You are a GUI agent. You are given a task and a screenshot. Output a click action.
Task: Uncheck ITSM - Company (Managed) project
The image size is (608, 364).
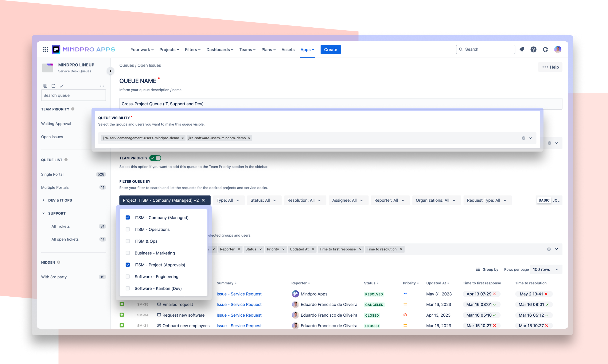click(128, 218)
